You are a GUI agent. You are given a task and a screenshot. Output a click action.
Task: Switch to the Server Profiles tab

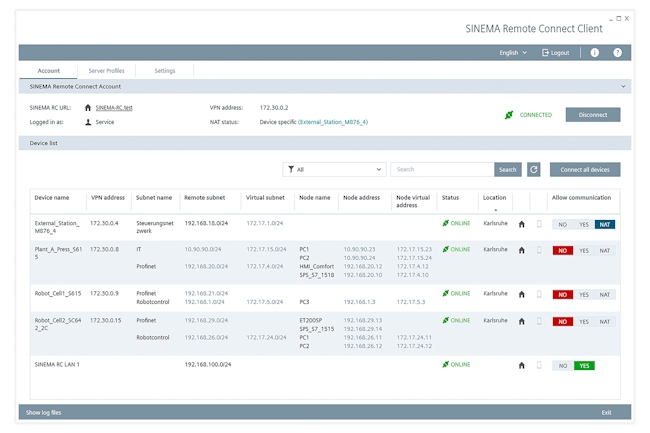point(106,71)
